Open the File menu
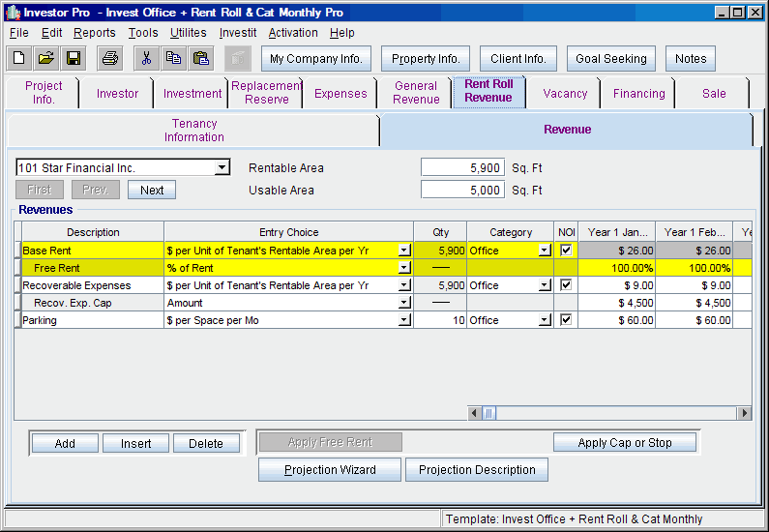769x532 pixels. [x=19, y=33]
